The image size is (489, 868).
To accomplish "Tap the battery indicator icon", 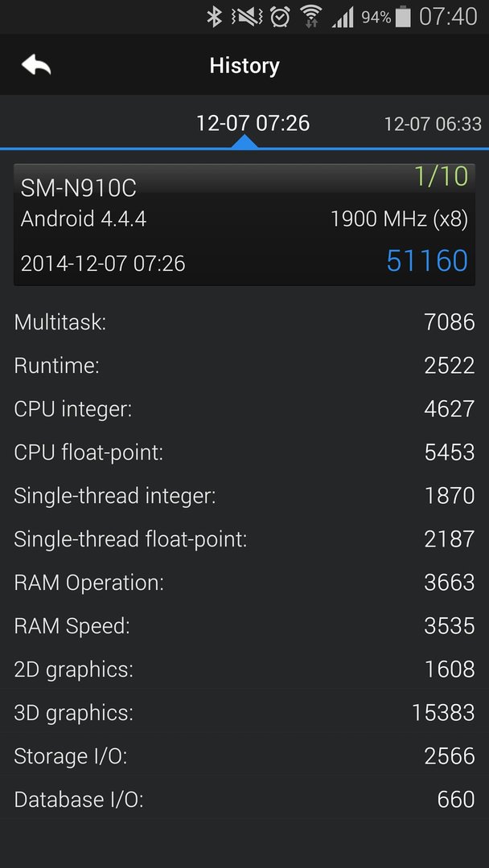I will pyautogui.click(x=404, y=17).
